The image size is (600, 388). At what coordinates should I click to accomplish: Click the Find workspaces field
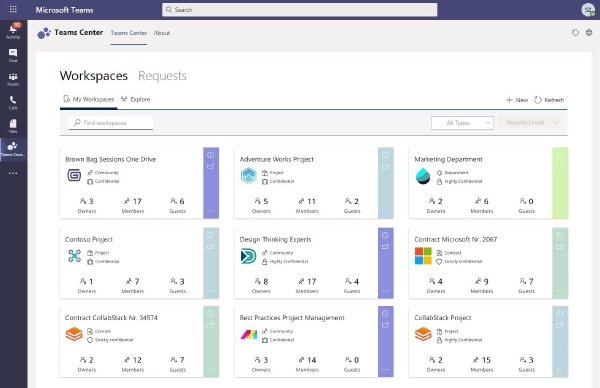[111, 123]
